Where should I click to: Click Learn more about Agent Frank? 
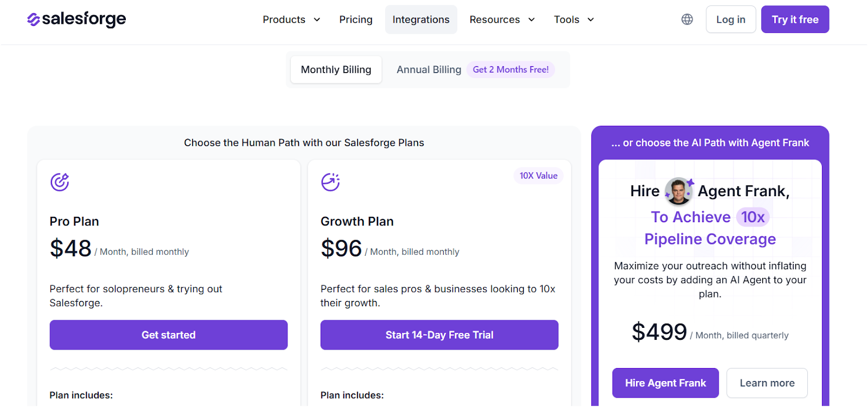(x=767, y=383)
